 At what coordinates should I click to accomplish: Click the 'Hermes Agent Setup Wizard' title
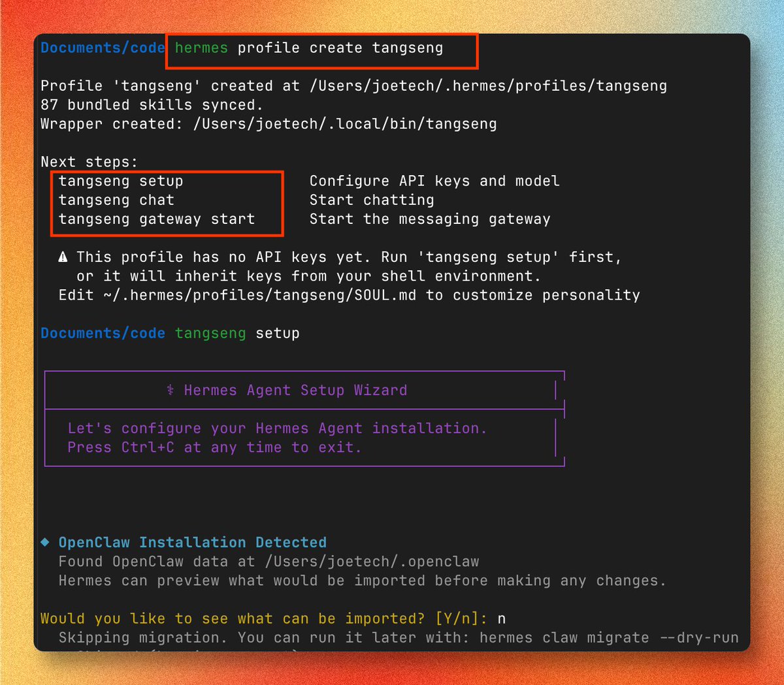click(x=295, y=390)
